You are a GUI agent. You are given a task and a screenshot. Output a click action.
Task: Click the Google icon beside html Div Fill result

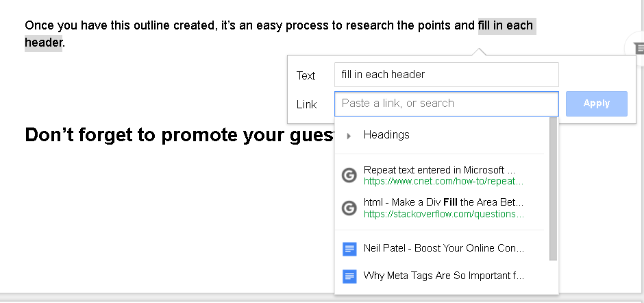pos(349,208)
